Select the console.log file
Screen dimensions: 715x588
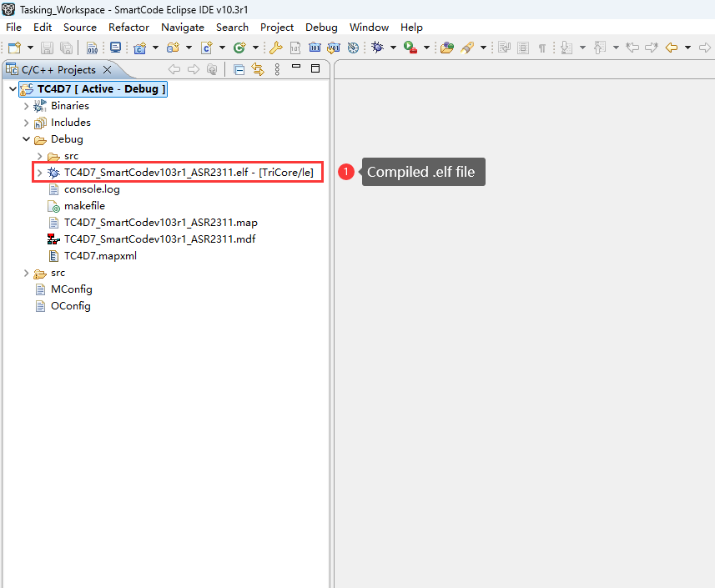[92, 189]
